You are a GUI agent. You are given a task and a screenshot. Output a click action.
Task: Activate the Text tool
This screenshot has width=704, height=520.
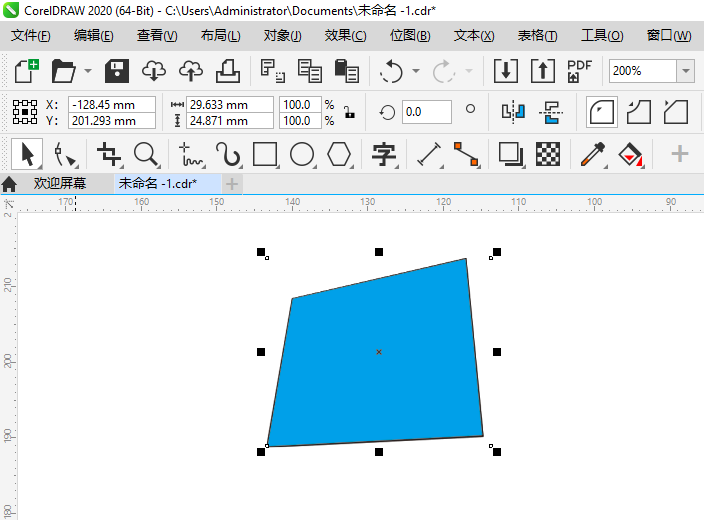[384, 154]
